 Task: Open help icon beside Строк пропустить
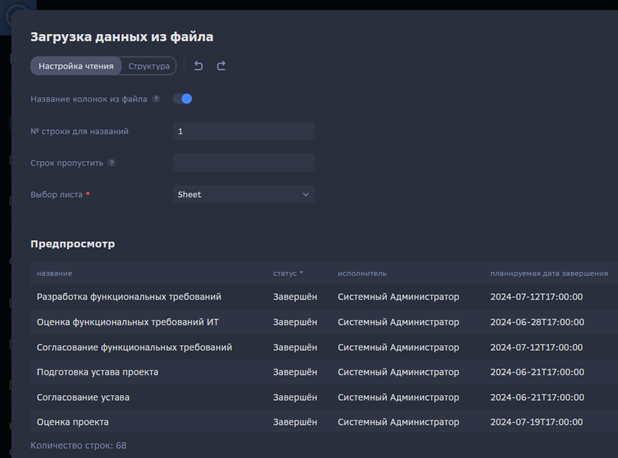click(x=112, y=163)
